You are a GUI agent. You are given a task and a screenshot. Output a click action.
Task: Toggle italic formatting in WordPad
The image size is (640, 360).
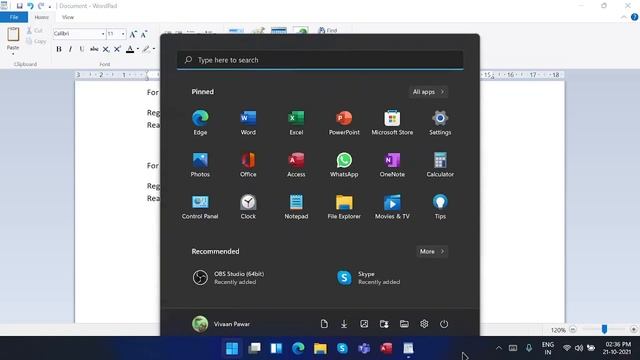[70, 49]
